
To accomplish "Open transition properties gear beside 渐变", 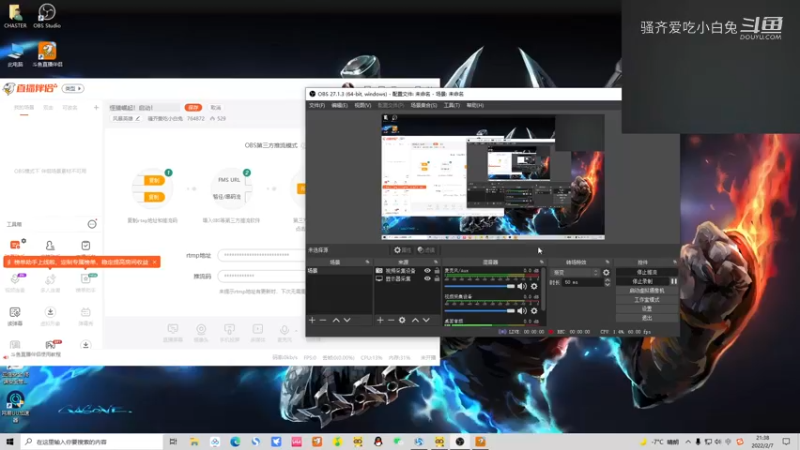I will pyautogui.click(x=606, y=272).
